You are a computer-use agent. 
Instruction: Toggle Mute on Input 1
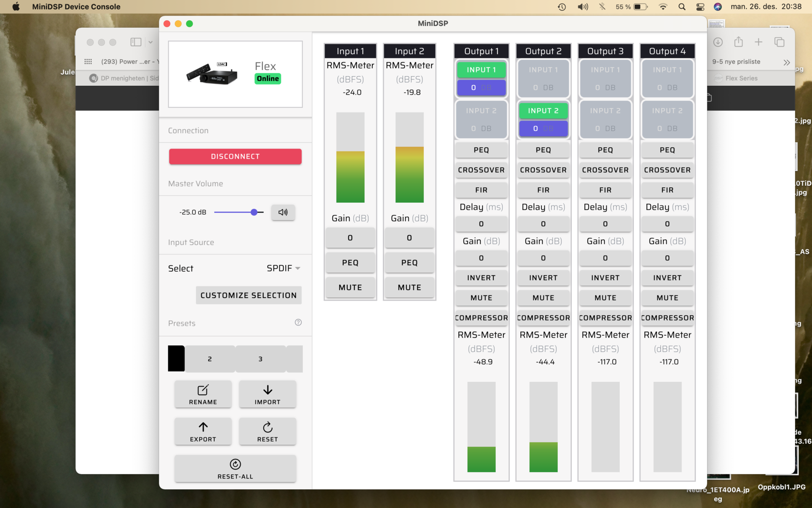(x=350, y=287)
